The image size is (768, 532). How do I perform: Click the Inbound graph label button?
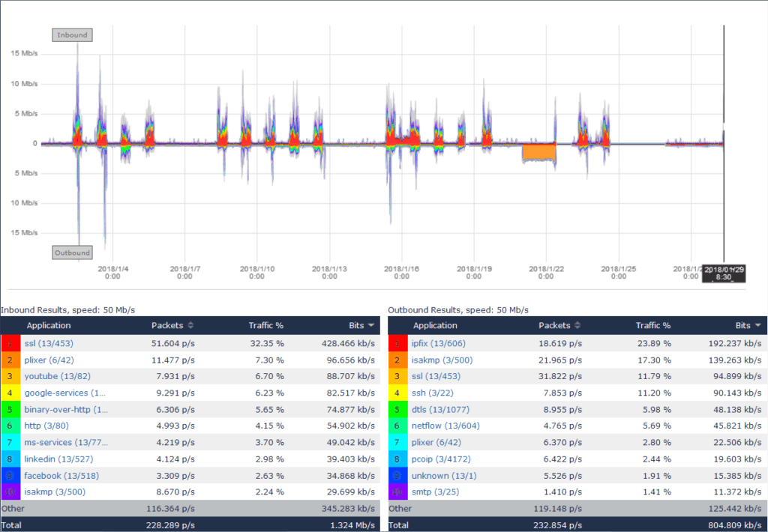[x=72, y=35]
